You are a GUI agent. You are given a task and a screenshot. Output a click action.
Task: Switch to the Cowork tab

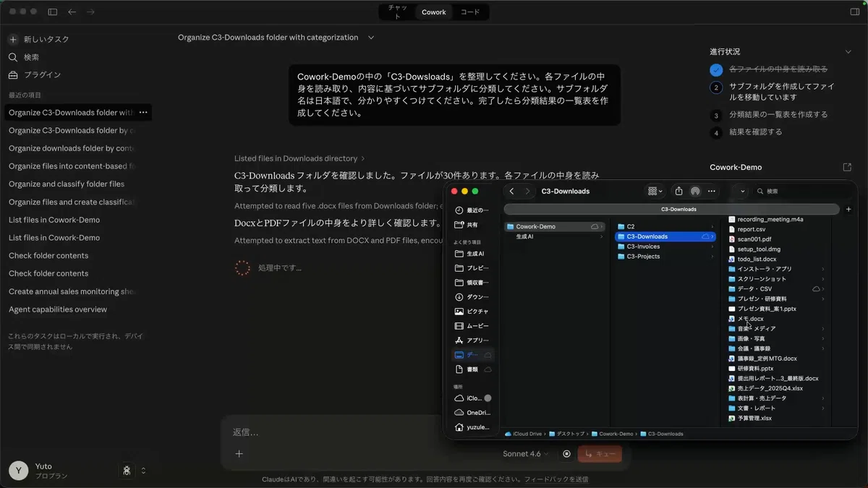click(x=434, y=12)
